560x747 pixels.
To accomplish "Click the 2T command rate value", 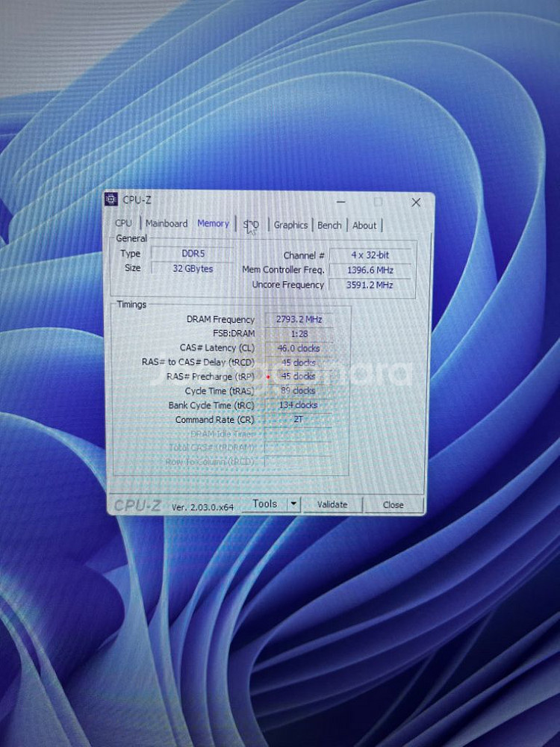I will [x=299, y=419].
